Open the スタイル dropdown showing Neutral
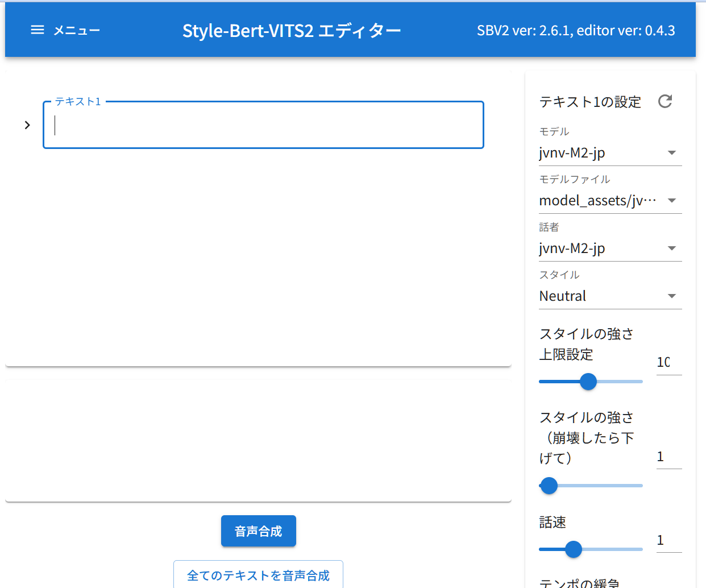 coord(610,296)
